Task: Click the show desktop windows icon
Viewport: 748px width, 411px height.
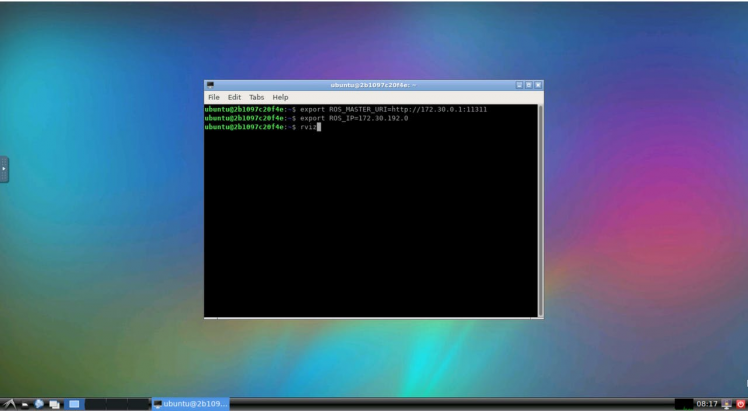Action: click(54, 404)
